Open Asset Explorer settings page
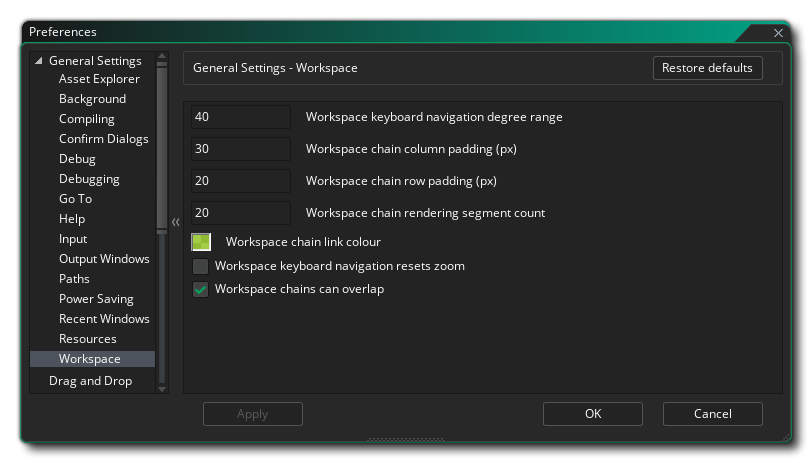This screenshot has width=812, height=463. pos(99,79)
